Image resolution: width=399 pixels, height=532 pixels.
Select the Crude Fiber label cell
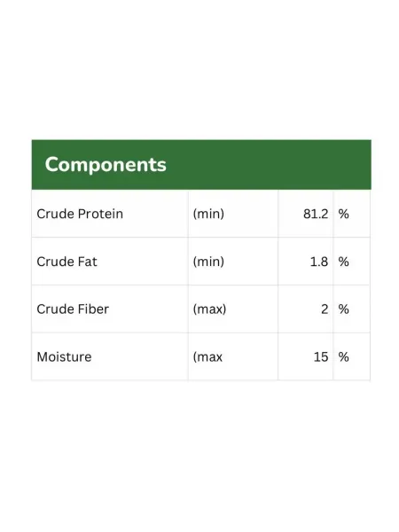[110, 309]
